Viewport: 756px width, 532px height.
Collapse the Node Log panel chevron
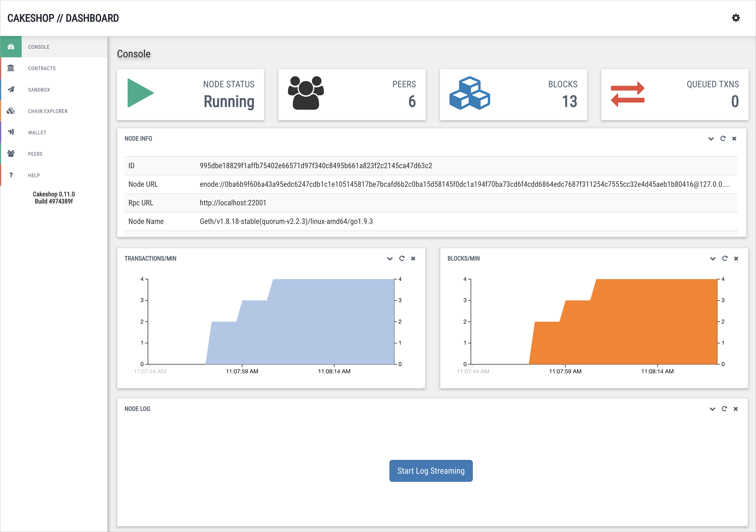coord(712,409)
